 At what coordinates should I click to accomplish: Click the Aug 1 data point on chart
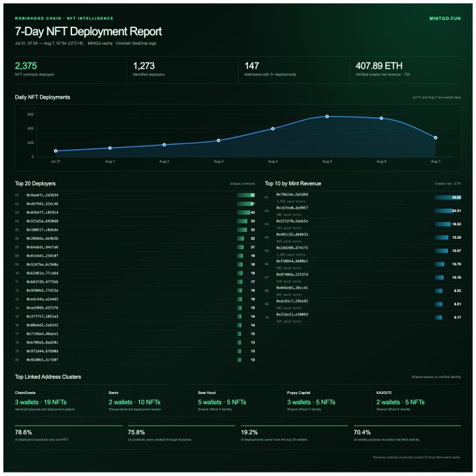110,148
